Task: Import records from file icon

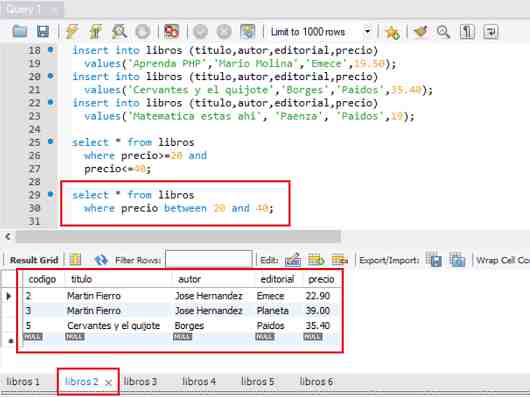Action: click(x=457, y=259)
